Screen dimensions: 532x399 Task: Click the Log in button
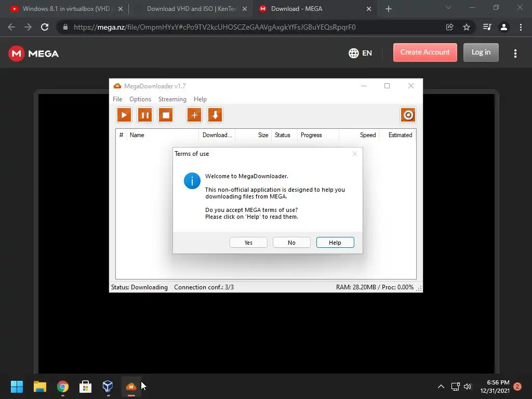tap(481, 52)
